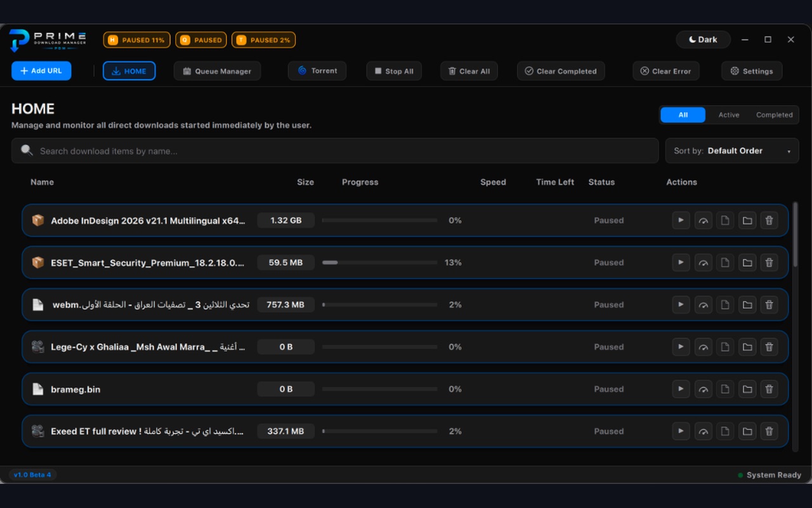The width and height of the screenshot is (812, 508).
Task: Open the Sort by Default Order dropdown
Action: (x=732, y=151)
